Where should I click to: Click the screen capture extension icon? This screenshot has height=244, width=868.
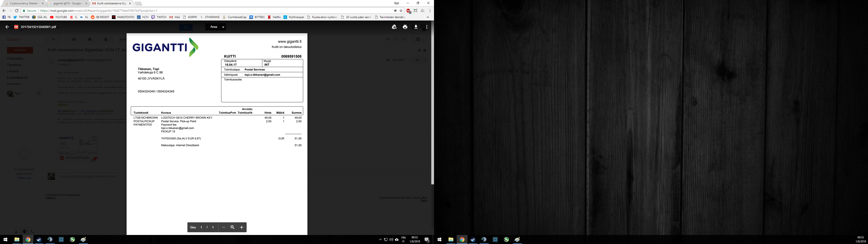pos(415,11)
